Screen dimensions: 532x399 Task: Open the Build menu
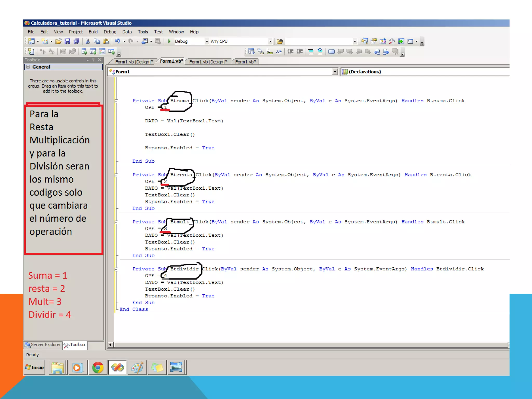pyautogui.click(x=93, y=32)
